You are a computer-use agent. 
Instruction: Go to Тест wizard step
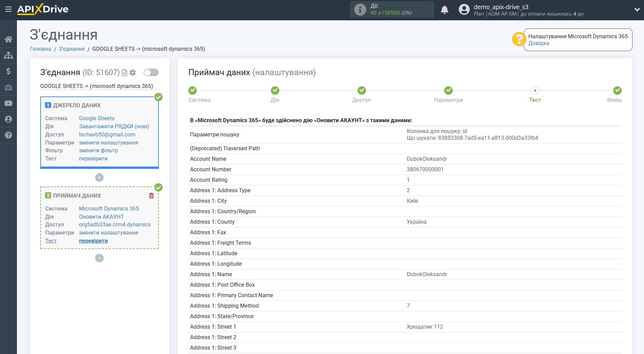click(535, 90)
